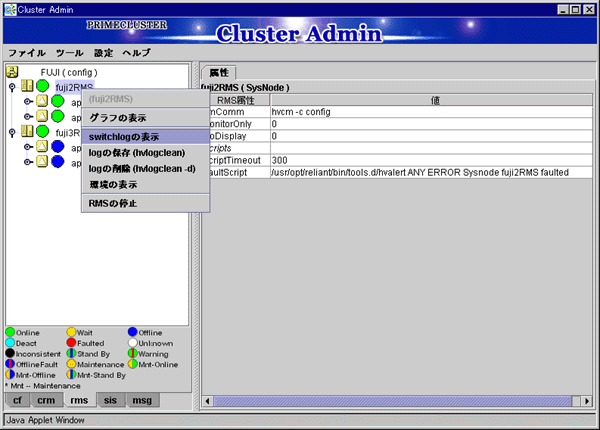The image size is (600, 430).
Task: Select the 属性 tab
Action: click(219, 72)
